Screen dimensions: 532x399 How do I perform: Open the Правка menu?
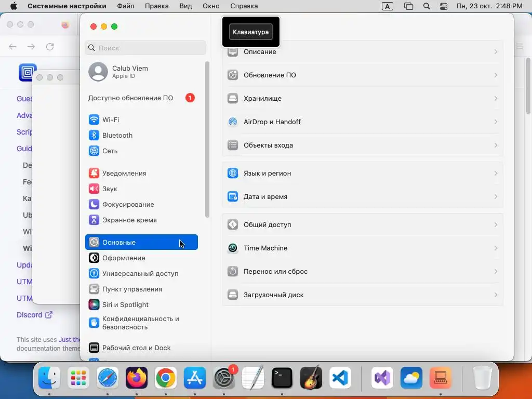click(157, 6)
